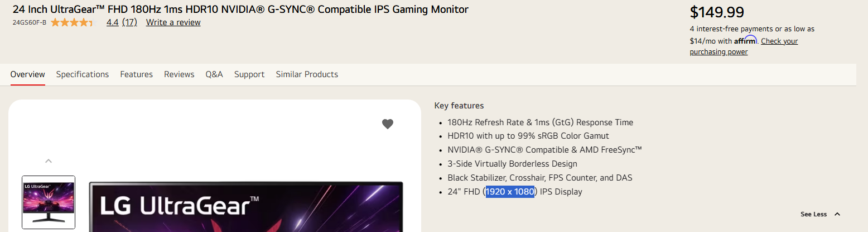The width and height of the screenshot is (868, 232).
Task: Switch to the Specifications tab
Action: tap(83, 74)
